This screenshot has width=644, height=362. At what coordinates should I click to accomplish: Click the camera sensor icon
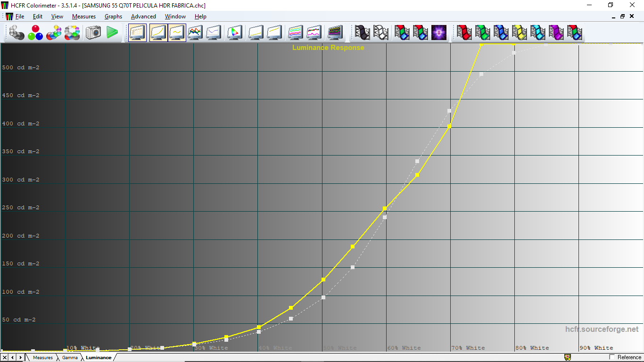point(93,33)
